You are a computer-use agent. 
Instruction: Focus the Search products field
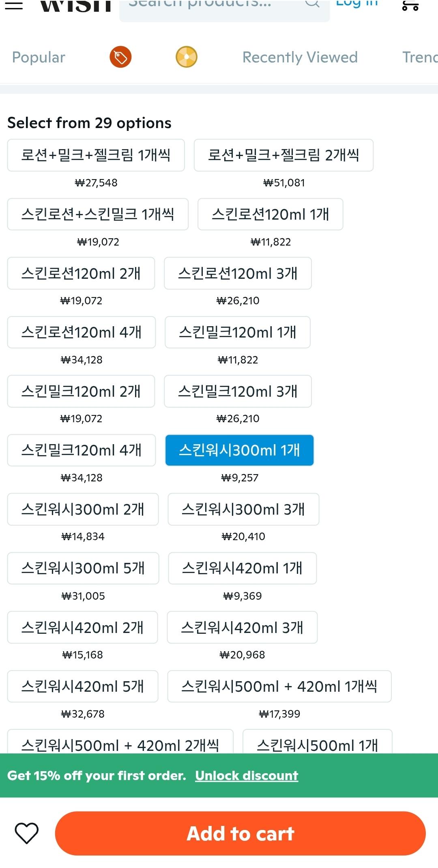click(225, 8)
